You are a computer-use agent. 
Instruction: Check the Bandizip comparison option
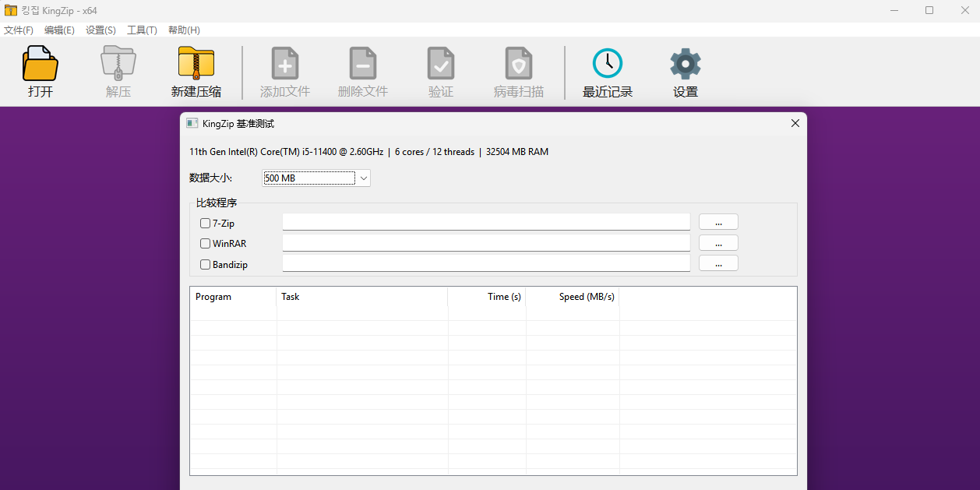pos(205,264)
